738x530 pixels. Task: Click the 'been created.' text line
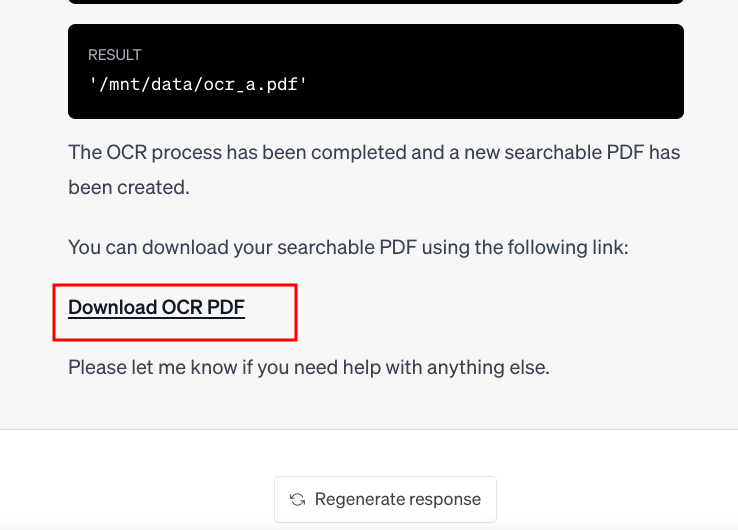pyautogui.click(x=128, y=187)
